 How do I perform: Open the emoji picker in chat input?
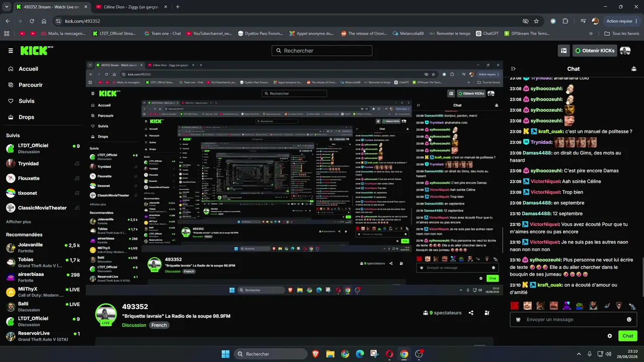pos(629,320)
